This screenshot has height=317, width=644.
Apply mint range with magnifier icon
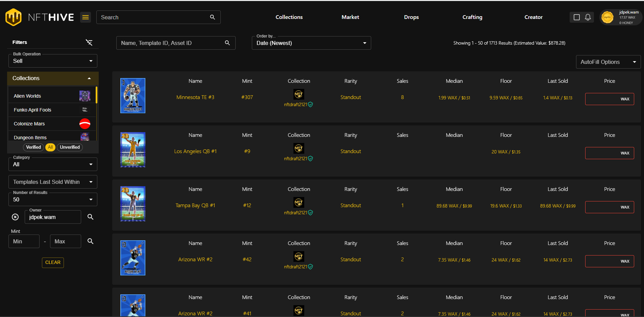pos(90,241)
